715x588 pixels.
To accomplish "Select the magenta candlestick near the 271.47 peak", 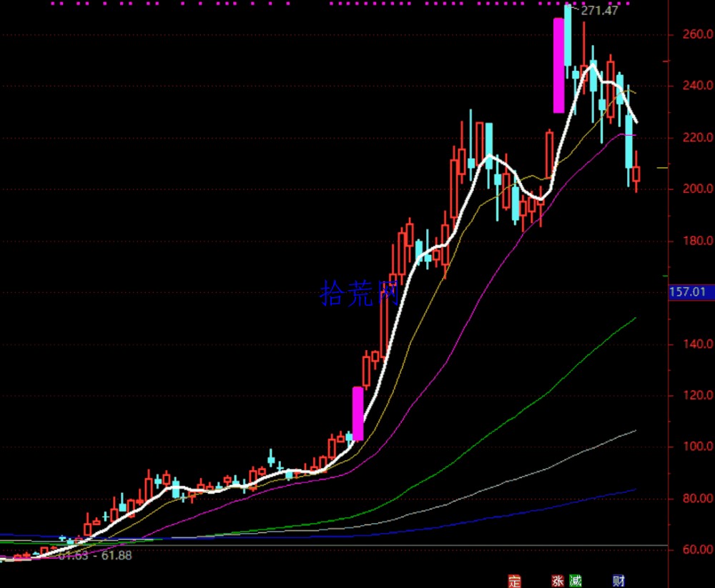I will pyautogui.click(x=558, y=66).
